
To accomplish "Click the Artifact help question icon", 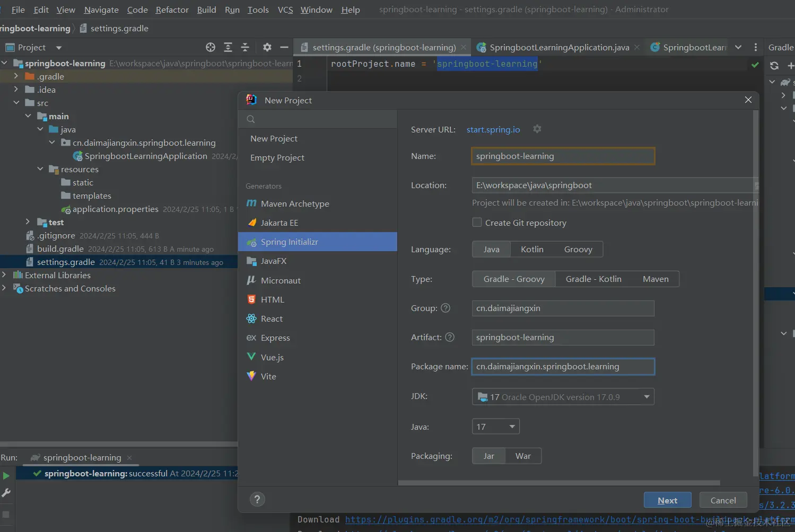I will pyautogui.click(x=450, y=337).
